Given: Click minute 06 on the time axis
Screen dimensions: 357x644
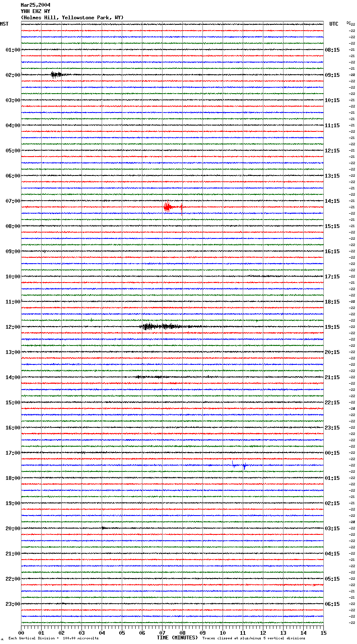Looking at the screenshot, I should (142, 633).
